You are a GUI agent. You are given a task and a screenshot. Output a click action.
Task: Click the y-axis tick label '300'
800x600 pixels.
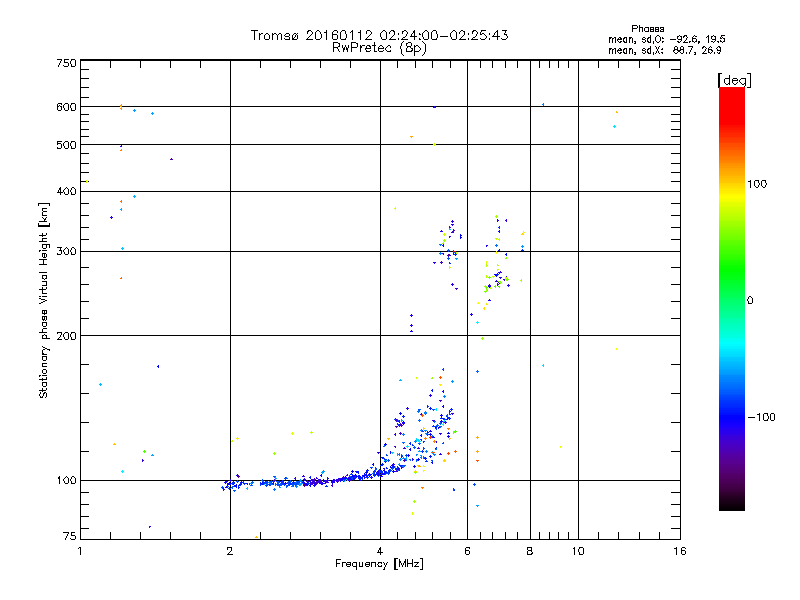(67, 252)
